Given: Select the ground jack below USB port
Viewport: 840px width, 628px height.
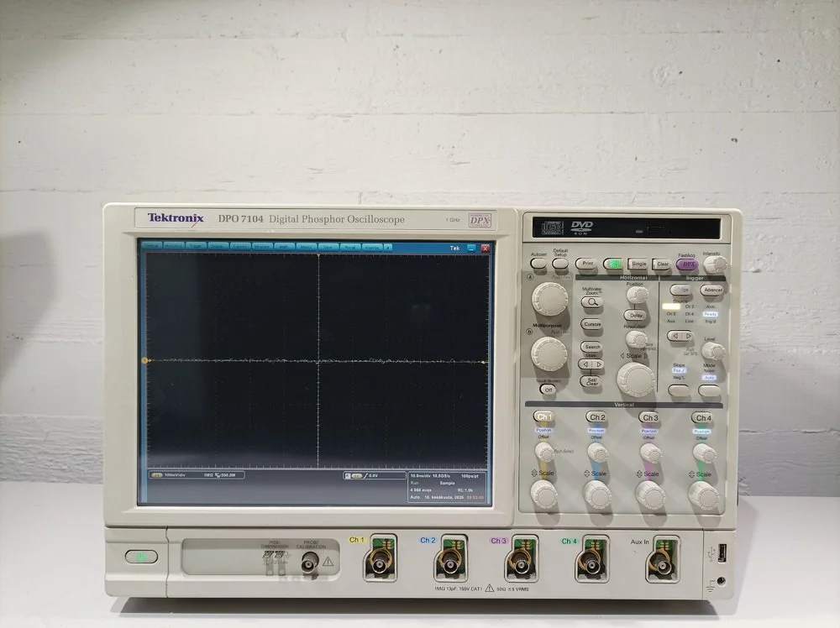Looking at the screenshot, I should [722, 581].
